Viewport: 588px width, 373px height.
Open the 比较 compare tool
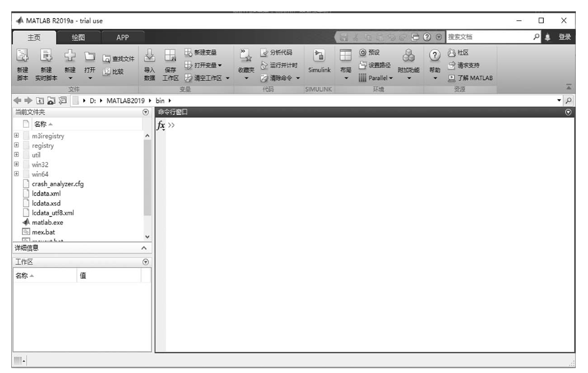tap(113, 71)
